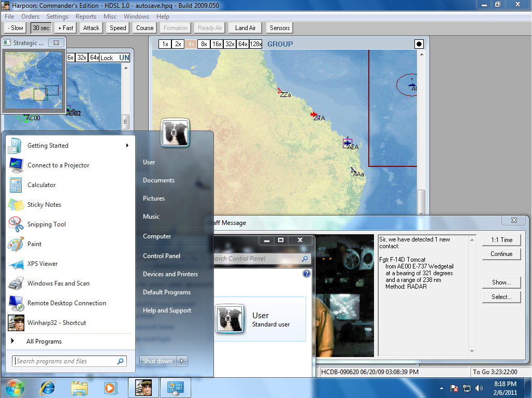This screenshot has width=532, height=398.
Task: Open Windows Media Player from the taskbar
Action: [110, 388]
